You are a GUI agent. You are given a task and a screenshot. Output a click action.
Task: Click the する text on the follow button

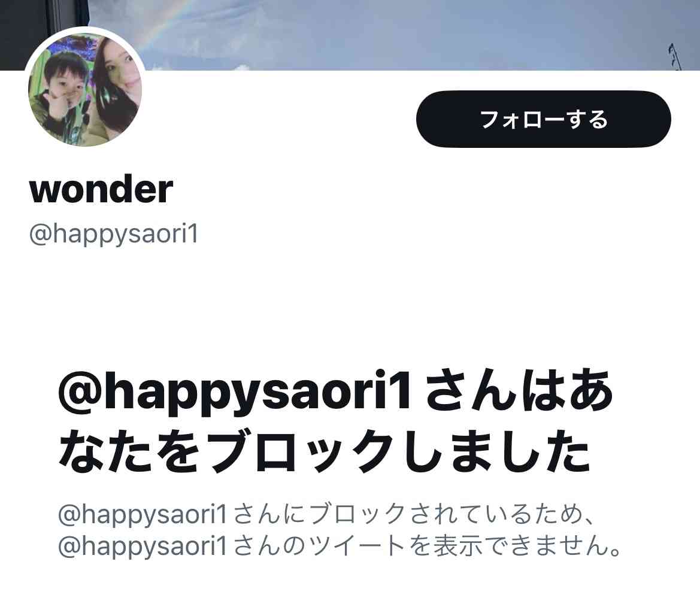(587, 120)
